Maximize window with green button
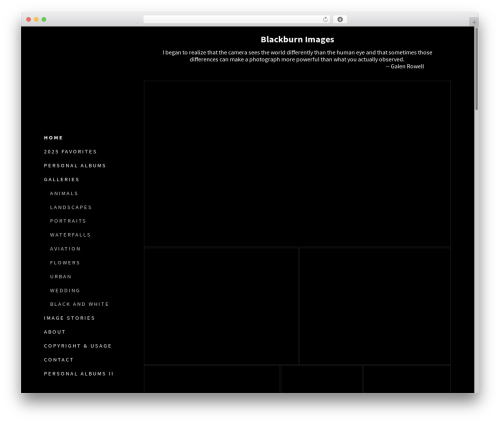 click(44, 19)
